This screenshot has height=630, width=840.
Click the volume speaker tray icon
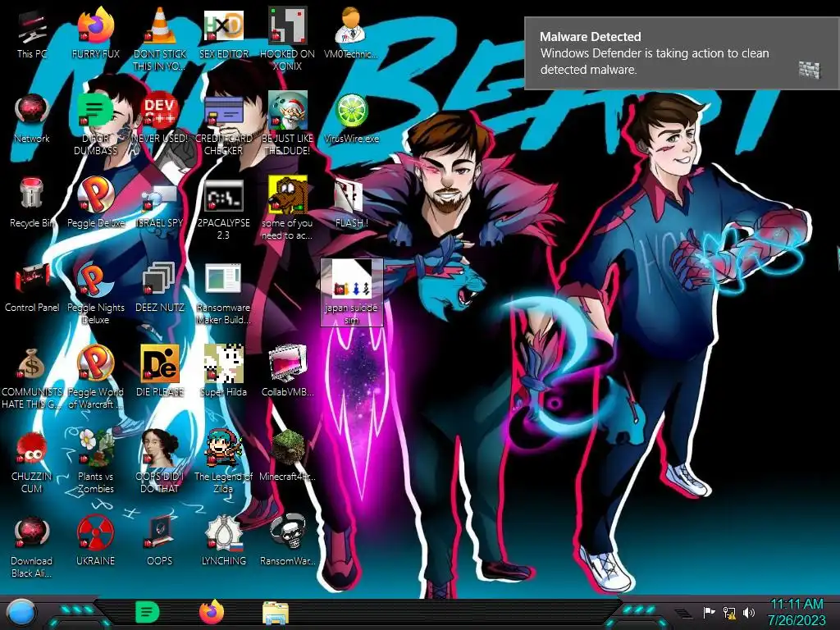[749, 612]
